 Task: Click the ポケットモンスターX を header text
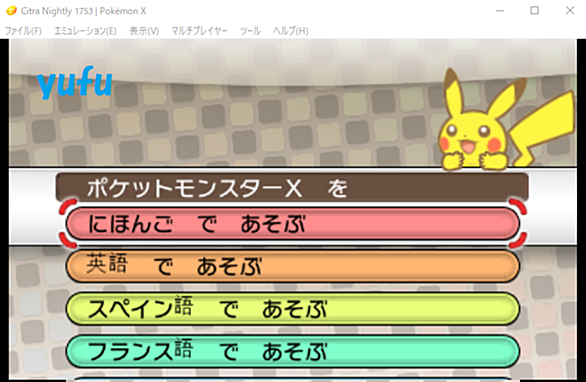[217, 188]
